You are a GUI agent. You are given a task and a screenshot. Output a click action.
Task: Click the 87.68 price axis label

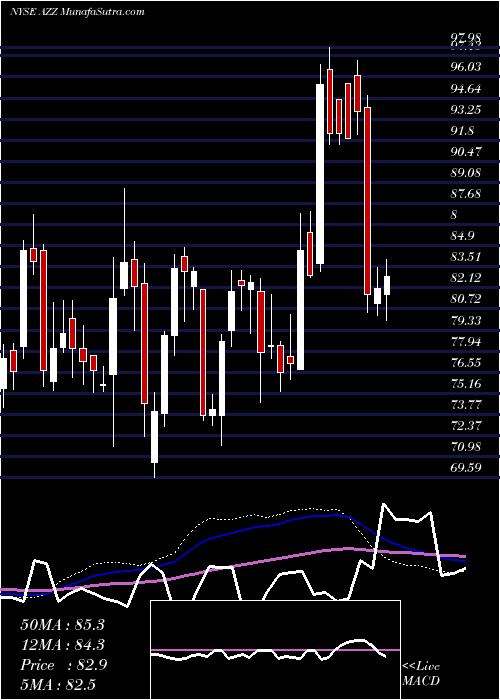466,193
